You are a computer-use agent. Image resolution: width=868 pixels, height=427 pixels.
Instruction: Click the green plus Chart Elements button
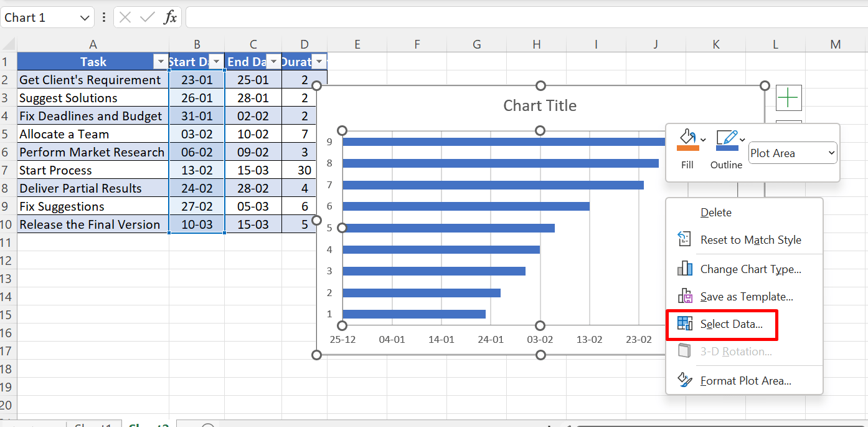point(788,98)
